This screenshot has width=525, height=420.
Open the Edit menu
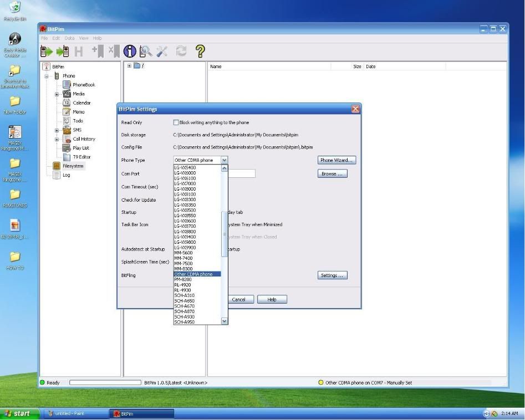(56, 38)
